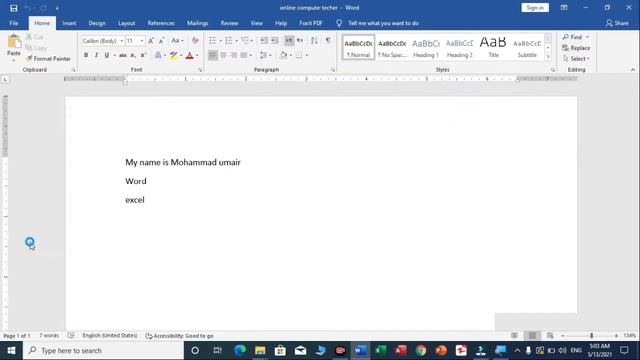Sort the selected text alphabetically
Image resolution: width=640 pixels, height=360 pixels.
pyautogui.click(x=314, y=40)
